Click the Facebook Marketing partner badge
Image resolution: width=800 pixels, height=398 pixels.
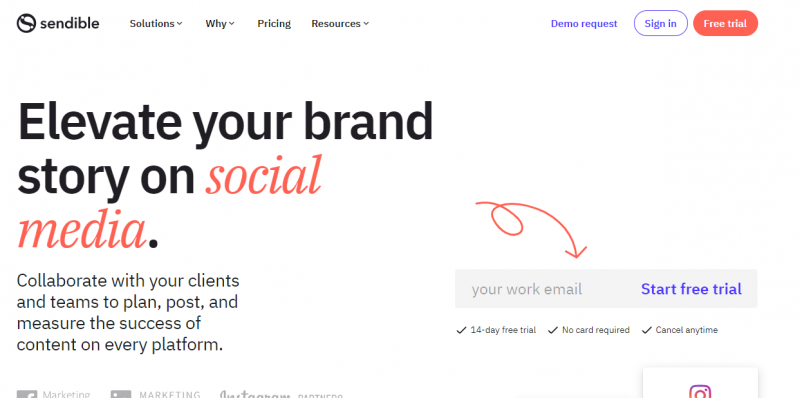tap(54, 394)
